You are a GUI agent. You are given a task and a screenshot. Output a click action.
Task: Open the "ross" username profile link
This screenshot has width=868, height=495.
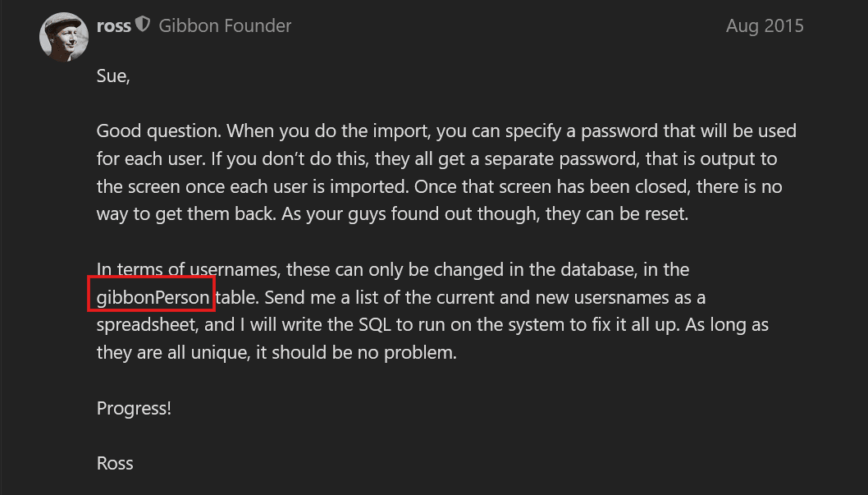(x=113, y=26)
